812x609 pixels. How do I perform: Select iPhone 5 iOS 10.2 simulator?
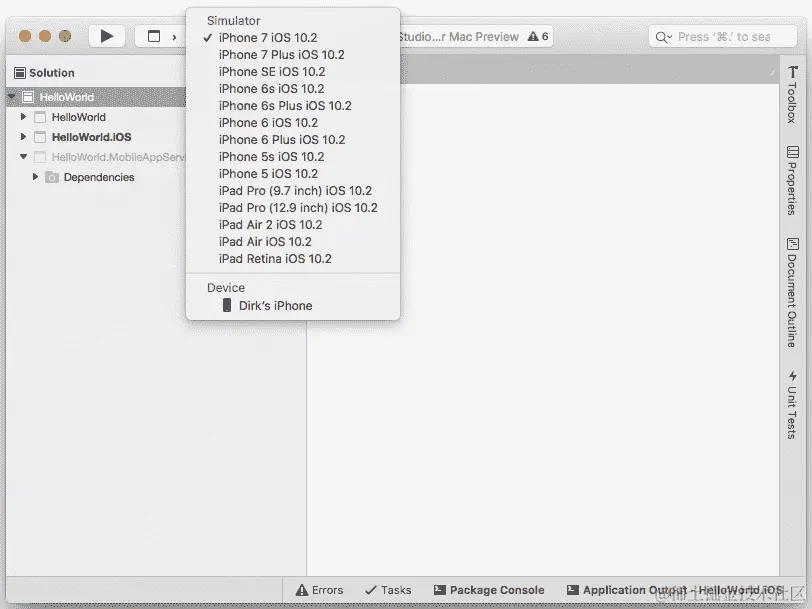293,174
